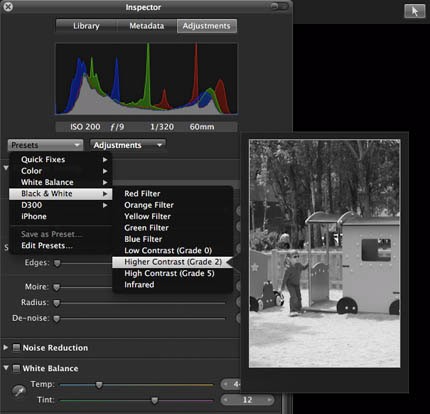Apply the Blue Filter preset
Image resolution: width=430 pixels, height=414 pixels.
tap(172, 239)
